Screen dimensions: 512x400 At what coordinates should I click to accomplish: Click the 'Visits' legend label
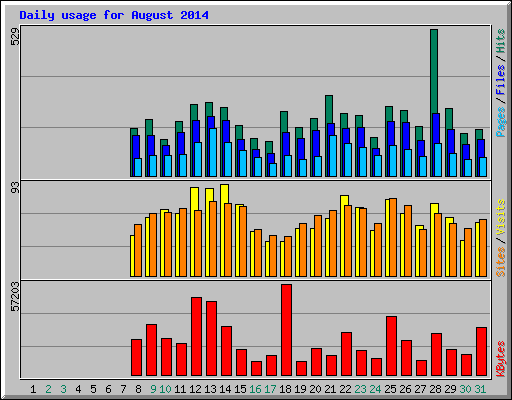(x=501, y=217)
